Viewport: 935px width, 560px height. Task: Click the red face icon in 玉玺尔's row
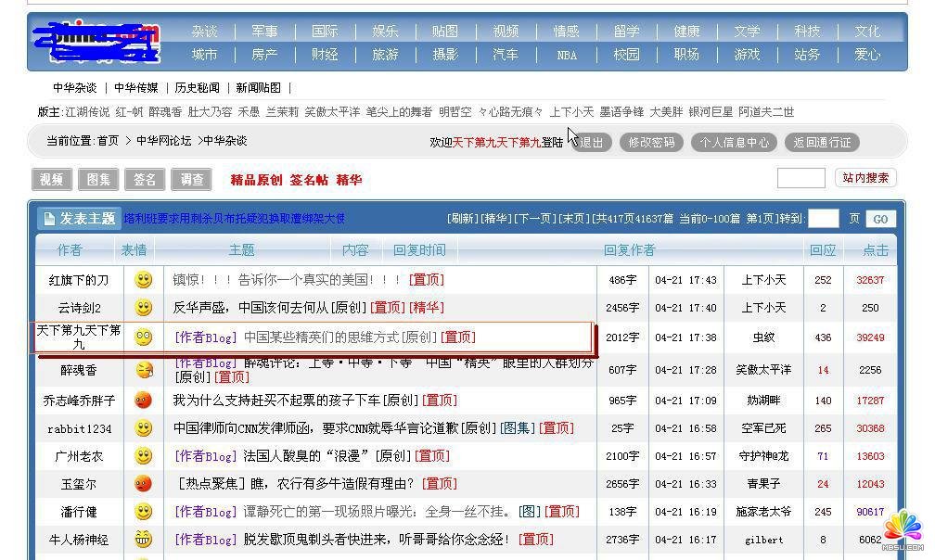click(143, 483)
